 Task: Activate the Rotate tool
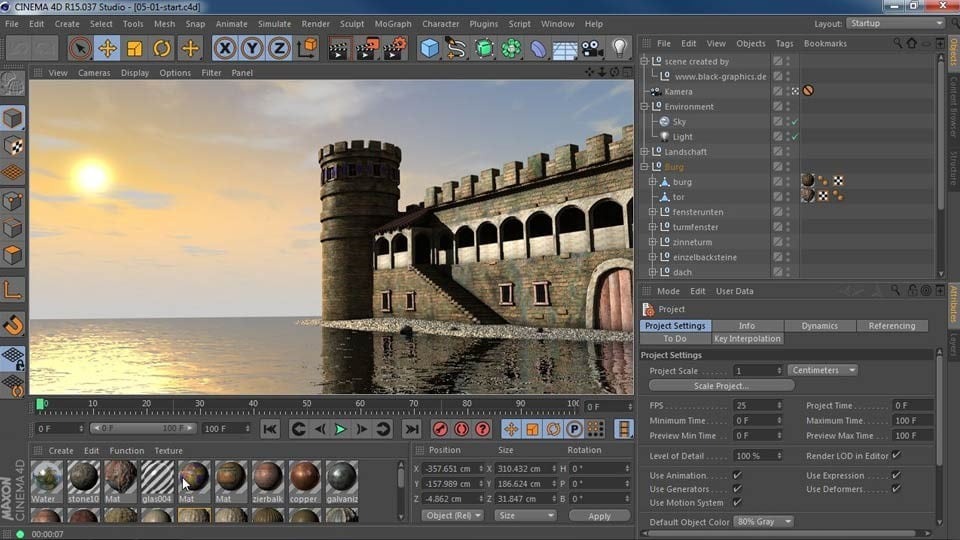[162, 48]
